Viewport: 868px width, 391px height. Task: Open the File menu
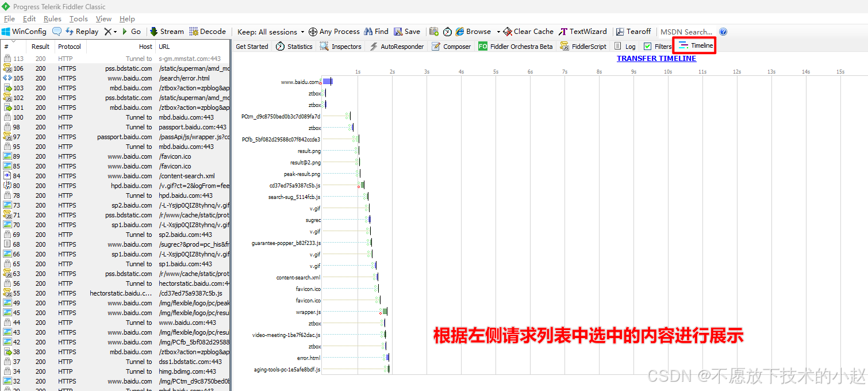point(9,19)
